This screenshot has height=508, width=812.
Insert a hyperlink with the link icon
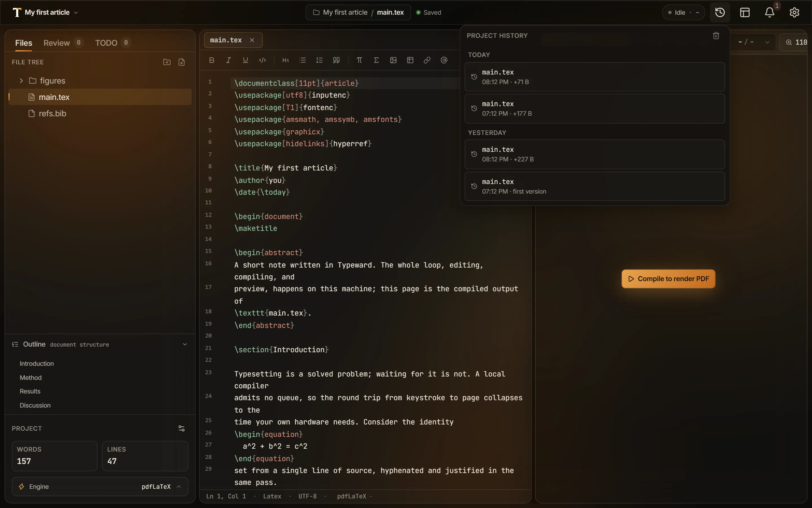pos(427,60)
